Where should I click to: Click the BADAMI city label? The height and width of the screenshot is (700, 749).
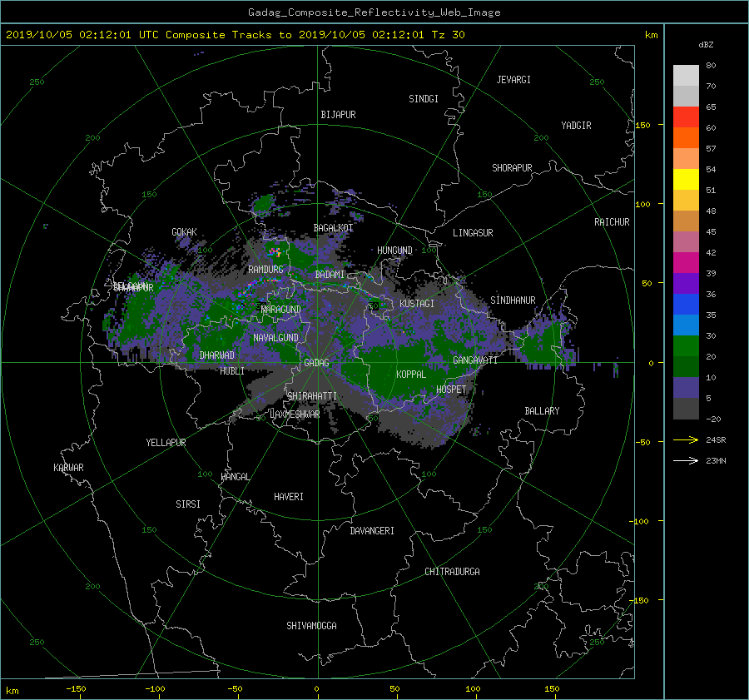click(330, 275)
